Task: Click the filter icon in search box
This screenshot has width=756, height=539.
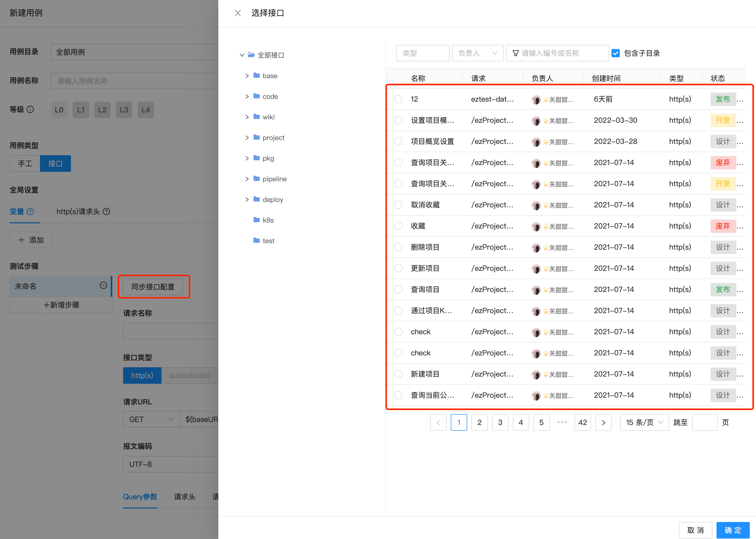Action: 515,53
